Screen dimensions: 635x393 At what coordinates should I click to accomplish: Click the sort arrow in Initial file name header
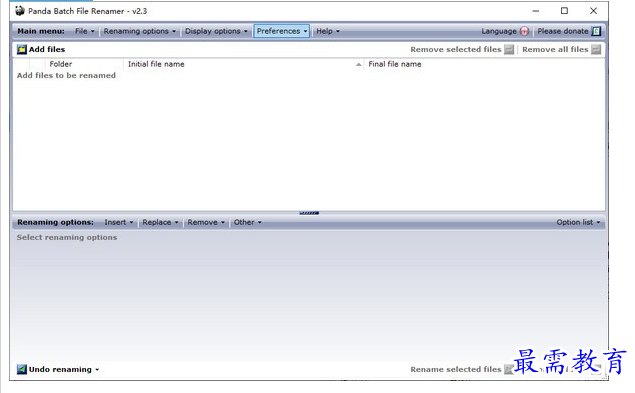pyautogui.click(x=358, y=64)
